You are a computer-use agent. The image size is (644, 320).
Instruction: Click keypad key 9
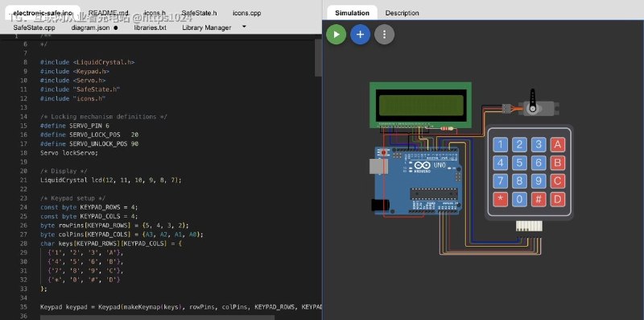539,181
